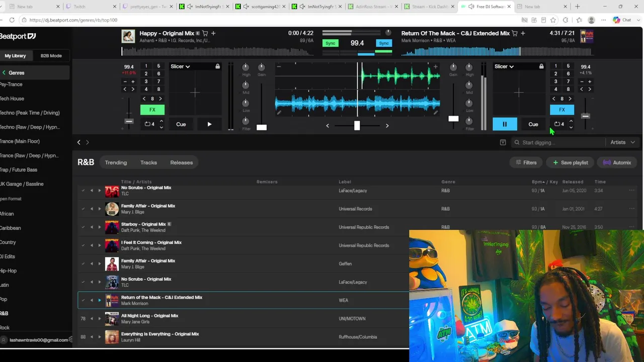Add Return Of The Mack to cart
The width and height of the screenshot is (644, 362).
point(515,33)
